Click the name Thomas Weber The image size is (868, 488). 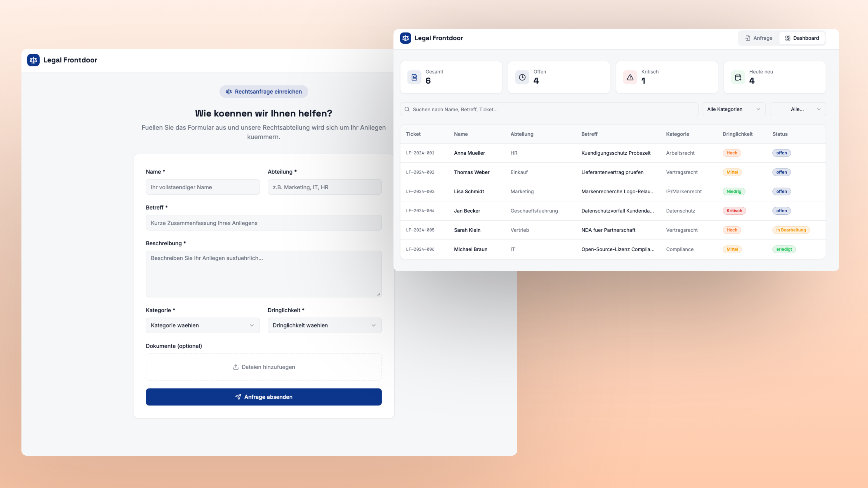[471, 172]
